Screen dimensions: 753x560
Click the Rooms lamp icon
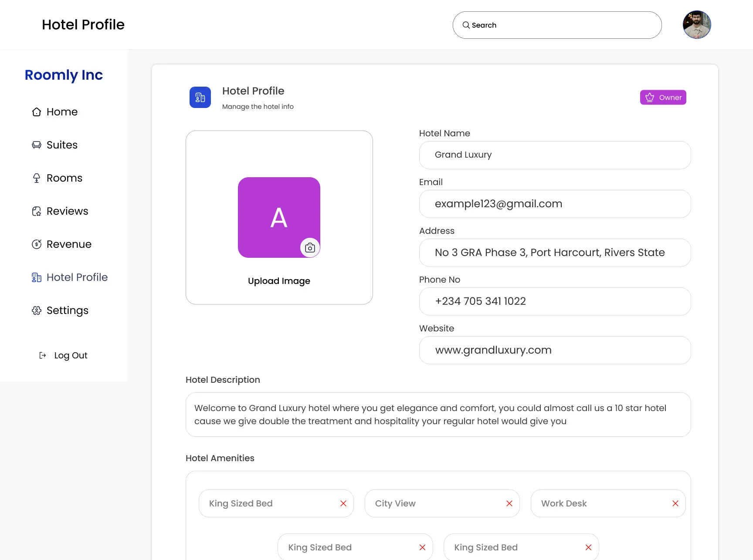tap(37, 178)
